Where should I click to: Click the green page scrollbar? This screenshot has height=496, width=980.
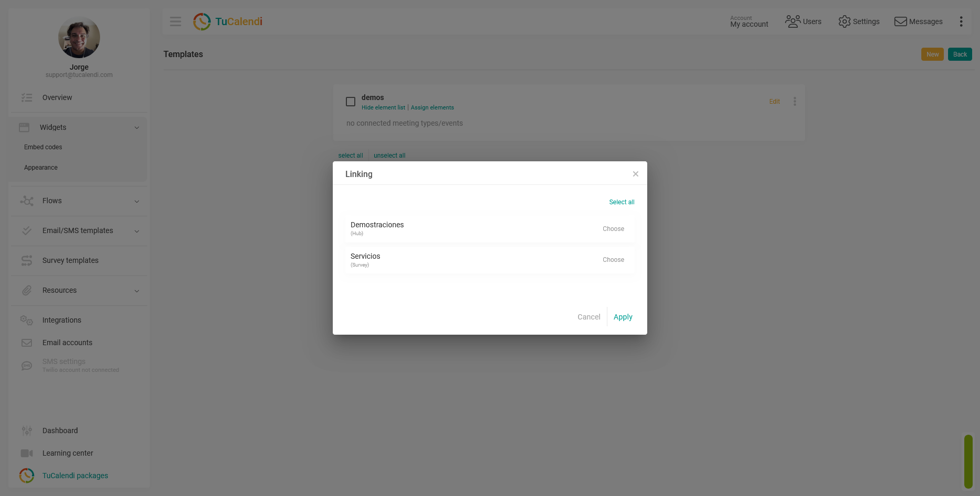[x=968, y=461]
